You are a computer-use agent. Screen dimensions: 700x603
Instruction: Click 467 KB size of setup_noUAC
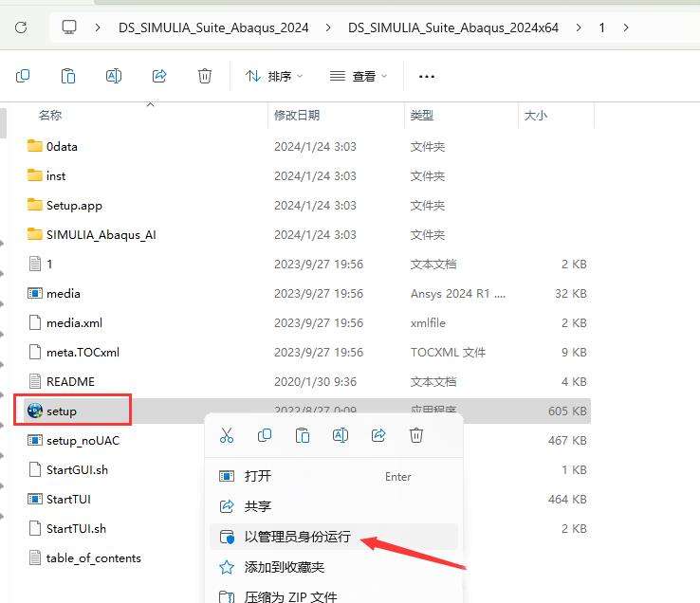pyautogui.click(x=567, y=440)
